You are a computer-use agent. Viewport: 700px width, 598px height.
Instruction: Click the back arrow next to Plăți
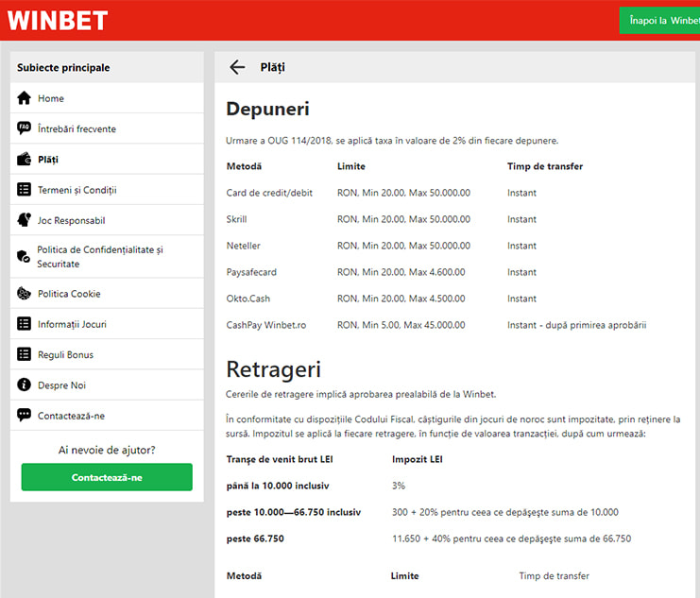tap(237, 67)
